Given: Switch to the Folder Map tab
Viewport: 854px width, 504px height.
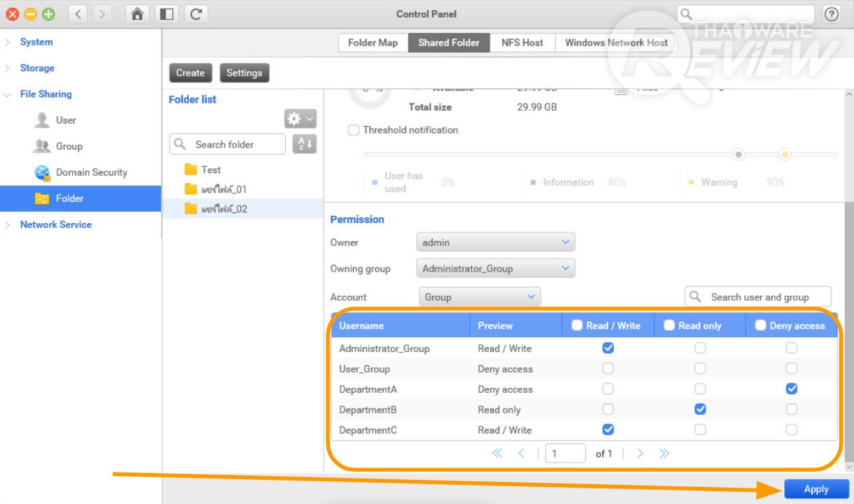Looking at the screenshot, I should [373, 43].
